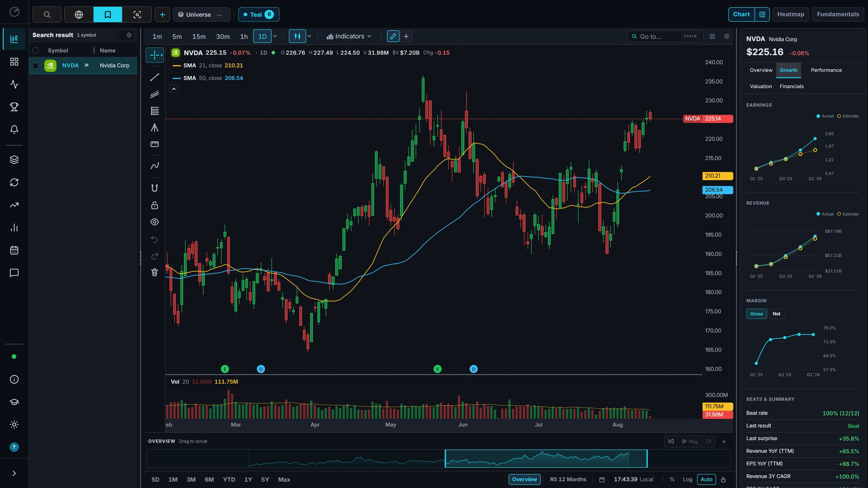Open the Teal list color selector

point(259,15)
